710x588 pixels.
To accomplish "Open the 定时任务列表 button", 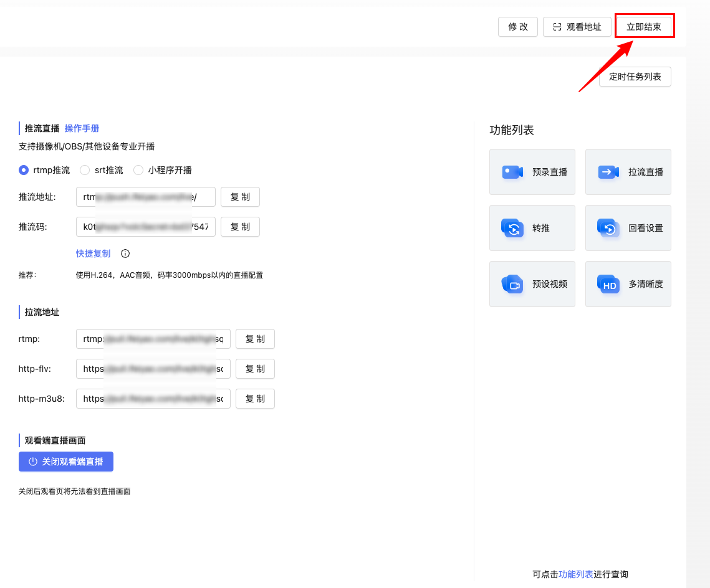I will tap(635, 77).
